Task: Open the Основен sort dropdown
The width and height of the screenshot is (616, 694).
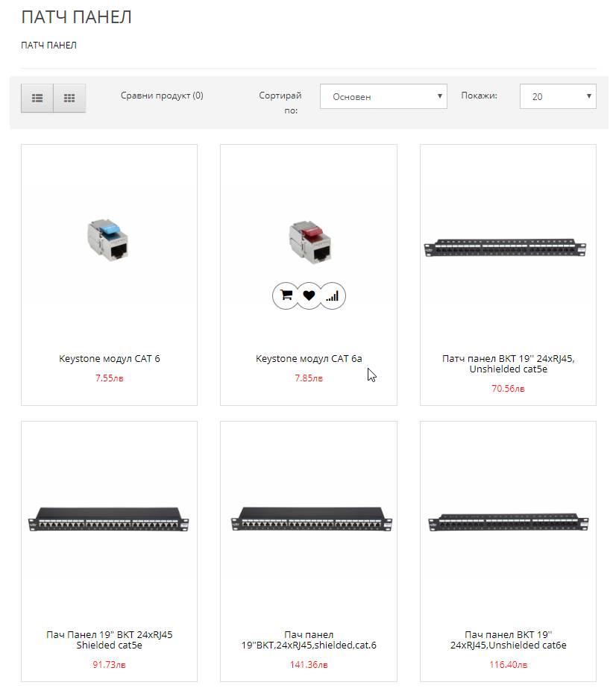Action: coord(383,96)
